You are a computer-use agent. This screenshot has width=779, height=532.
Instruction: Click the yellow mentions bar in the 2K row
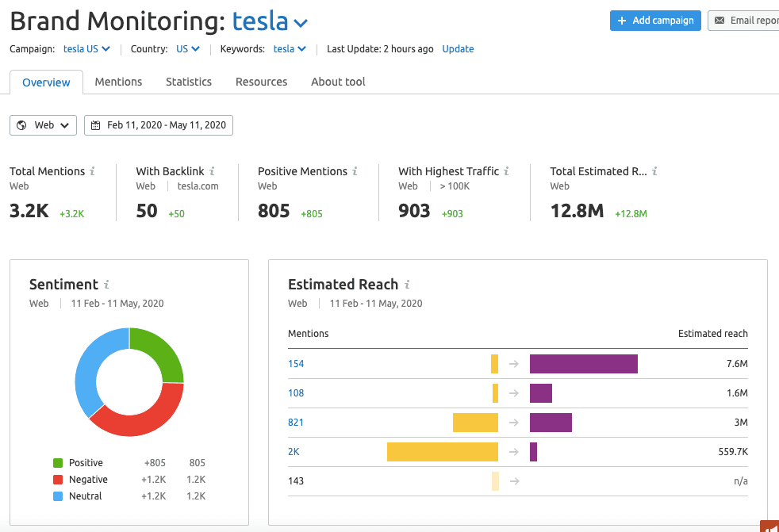[443, 452]
